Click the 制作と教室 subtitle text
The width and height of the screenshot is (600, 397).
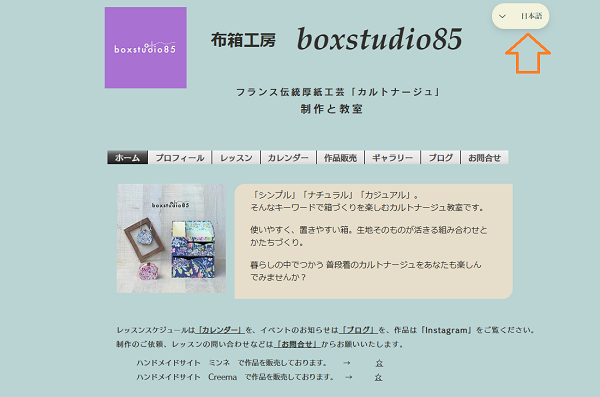pos(331,109)
